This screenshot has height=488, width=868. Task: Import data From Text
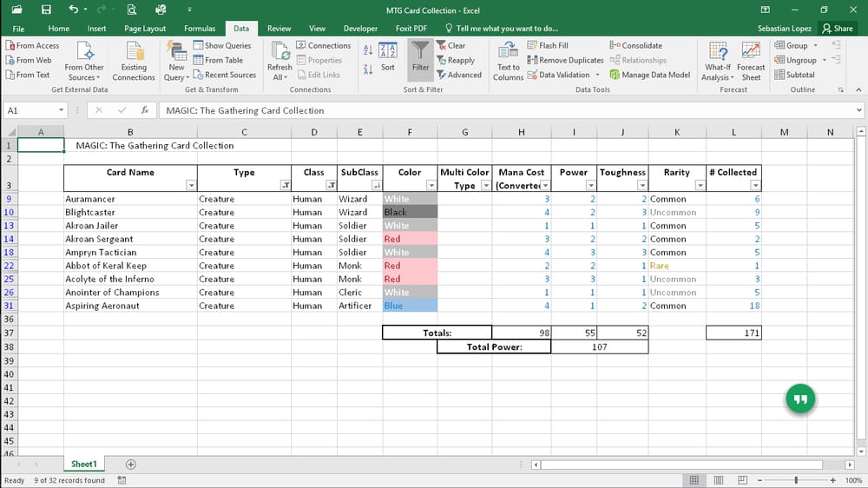coord(28,74)
